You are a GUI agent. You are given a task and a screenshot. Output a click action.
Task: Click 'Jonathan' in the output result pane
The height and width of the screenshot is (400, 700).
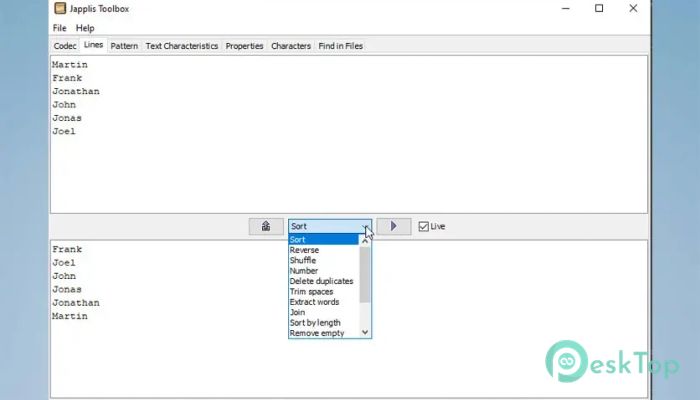pos(76,303)
